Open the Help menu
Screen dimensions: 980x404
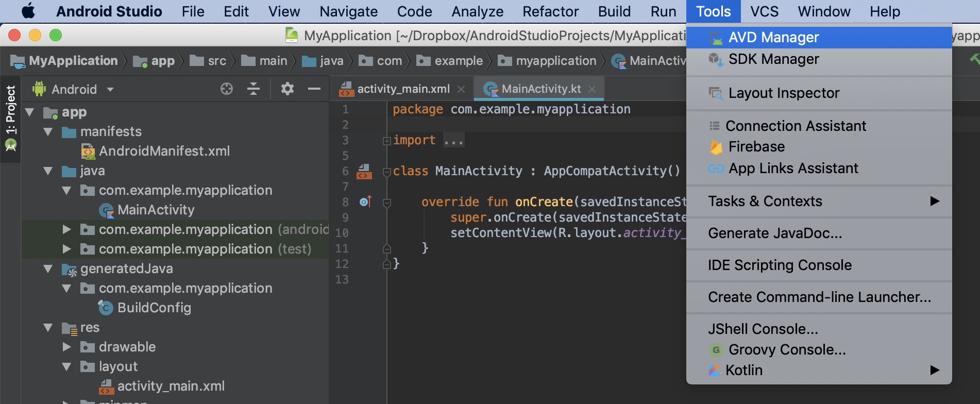(x=885, y=11)
